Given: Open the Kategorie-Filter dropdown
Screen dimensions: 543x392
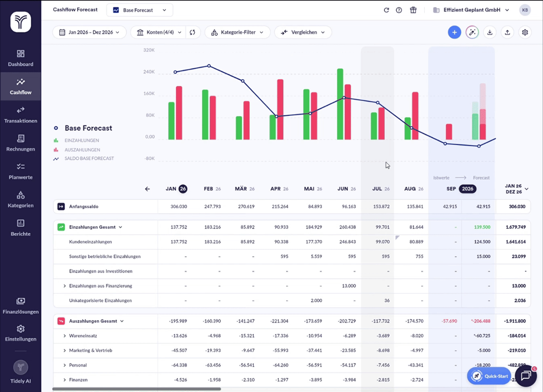Looking at the screenshot, I should click(237, 32).
